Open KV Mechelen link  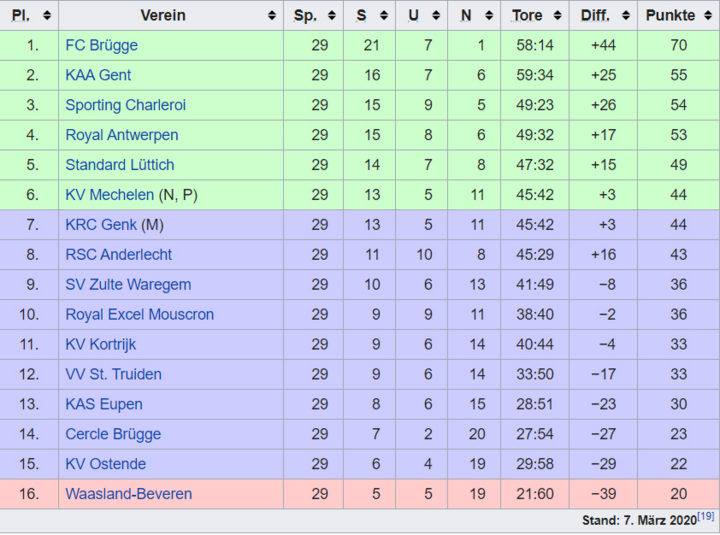(x=110, y=195)
